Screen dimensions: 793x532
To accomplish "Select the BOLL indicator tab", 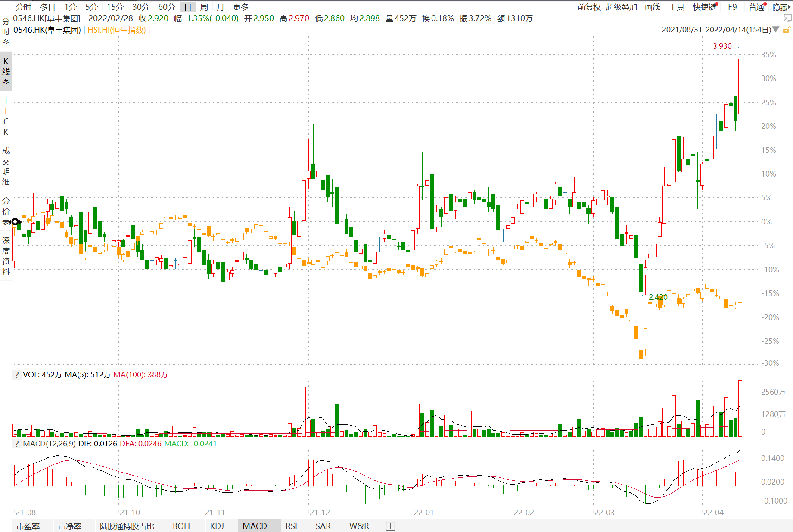I will 182,526.
